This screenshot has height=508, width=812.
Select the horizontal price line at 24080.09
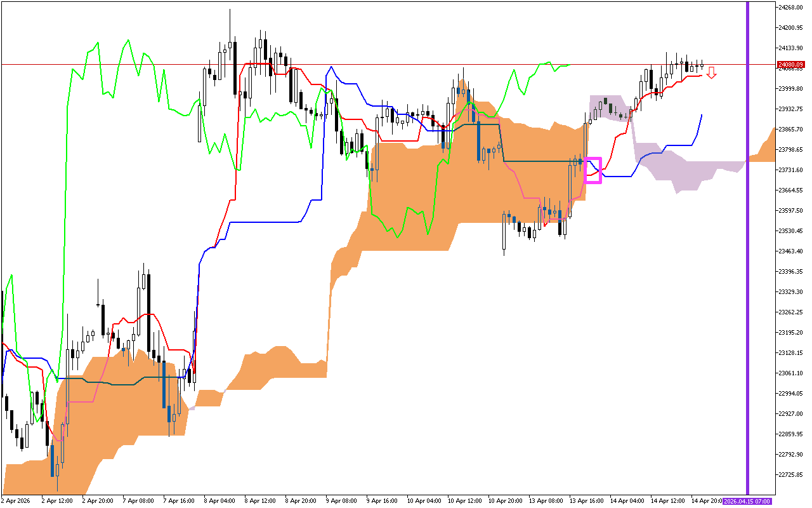(x=381, y=64)
